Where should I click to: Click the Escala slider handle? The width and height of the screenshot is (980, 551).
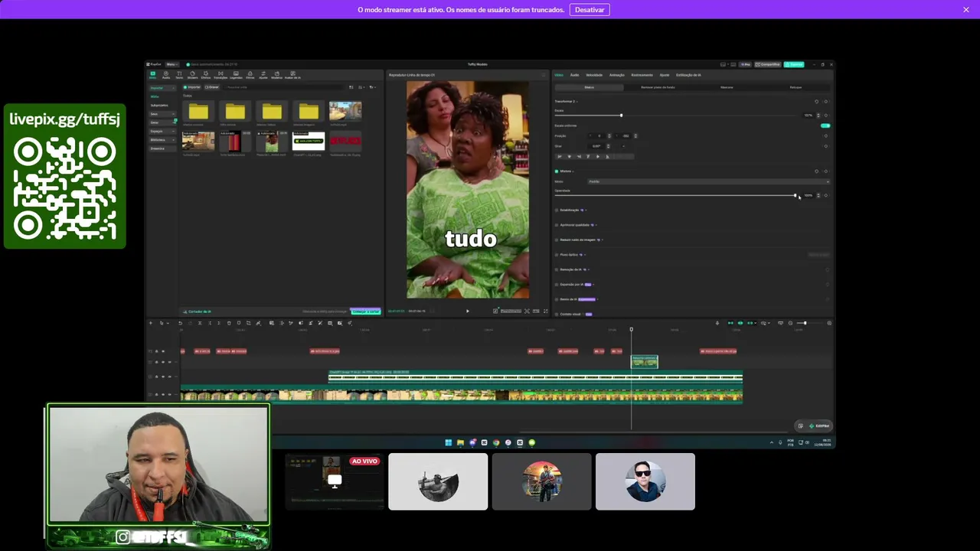tap(621, 116)
